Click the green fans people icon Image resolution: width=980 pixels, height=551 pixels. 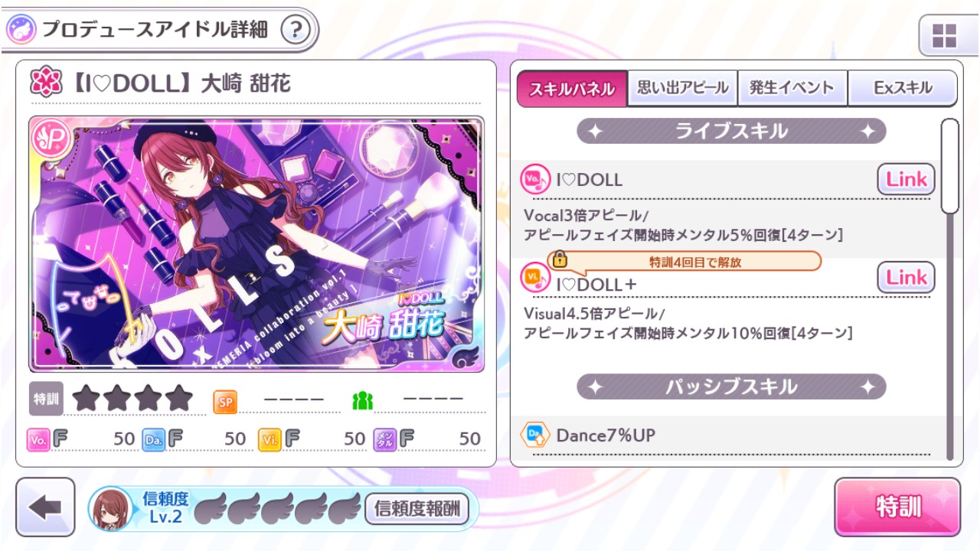click(x=362, y=400)
